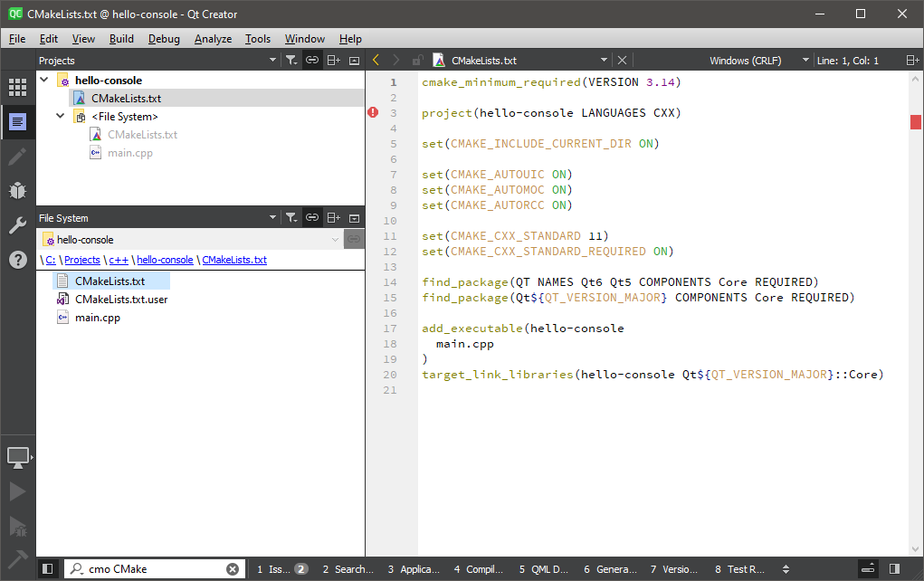This screenshot has width=924, height=581.
Task: Toggle link with editor in File System panel
Action: click(312, 218)
